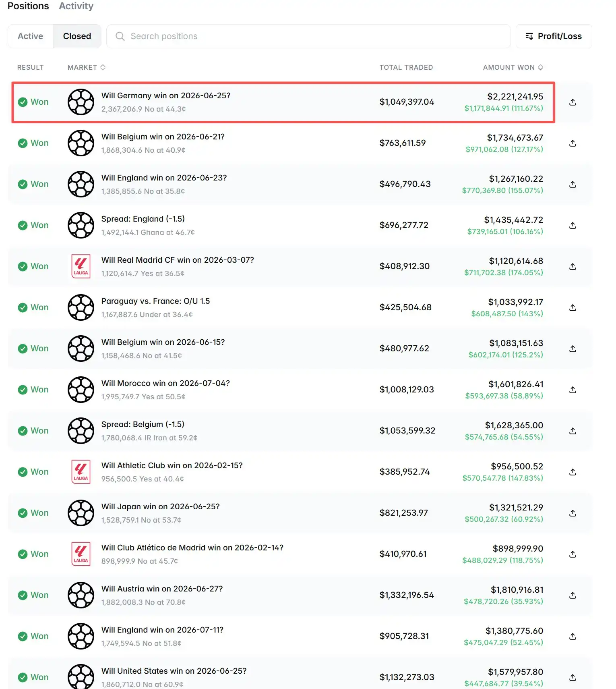Click soccer ball icon beside Morocco win market
This screenshot has width=616, height=689.
click(x=81, y=390)
